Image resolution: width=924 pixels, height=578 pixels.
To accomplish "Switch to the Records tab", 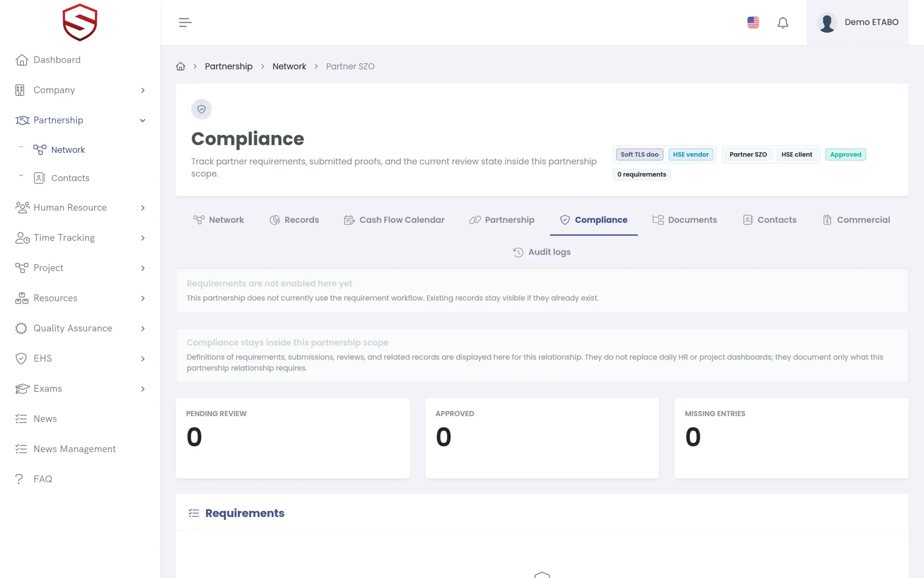I will pos(295,220).
